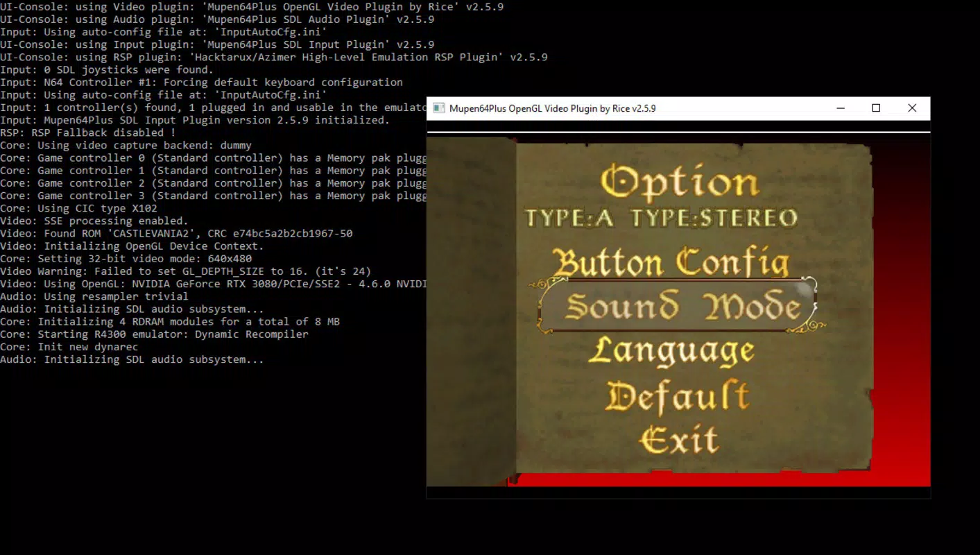Click console line 'Initializing OpenGL Device Context.'
The width and height of the screenshot is (980, 555).
point(132,246)
